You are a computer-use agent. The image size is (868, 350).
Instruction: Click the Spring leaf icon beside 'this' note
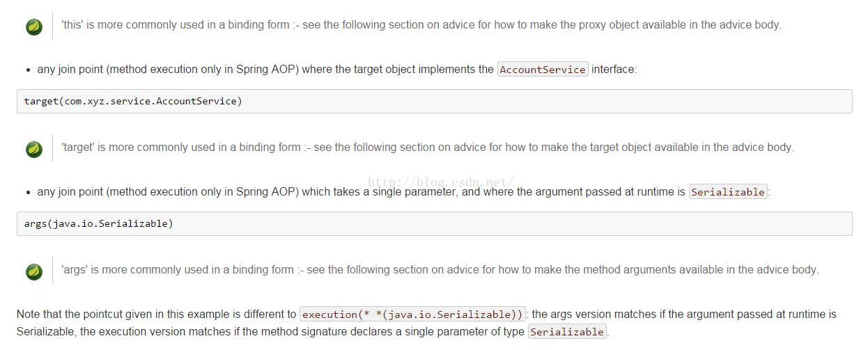pos(34,26)
